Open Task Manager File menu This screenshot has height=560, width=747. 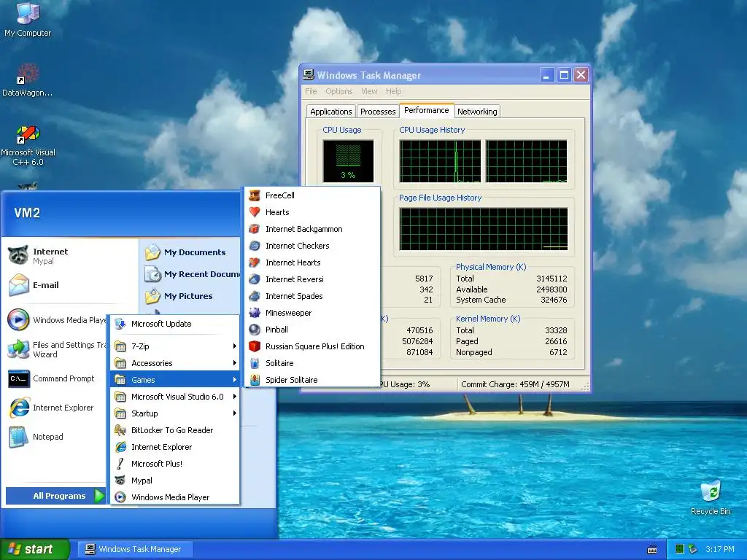(x=311, y=91)
